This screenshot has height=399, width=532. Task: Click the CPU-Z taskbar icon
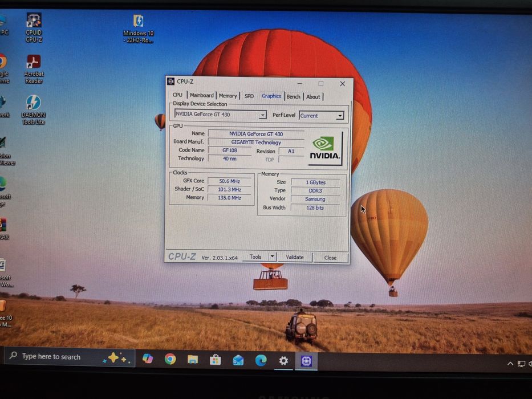click(x=306, y=361)
